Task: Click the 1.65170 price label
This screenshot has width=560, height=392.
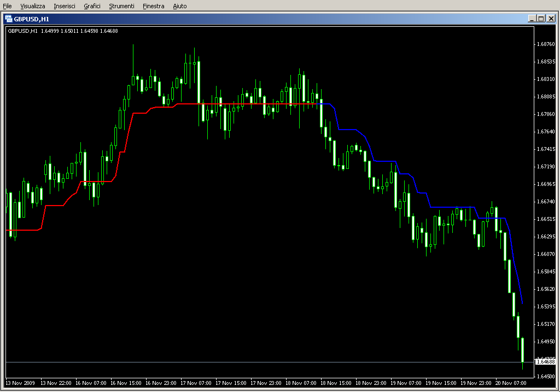Action: tap(546, 324)
